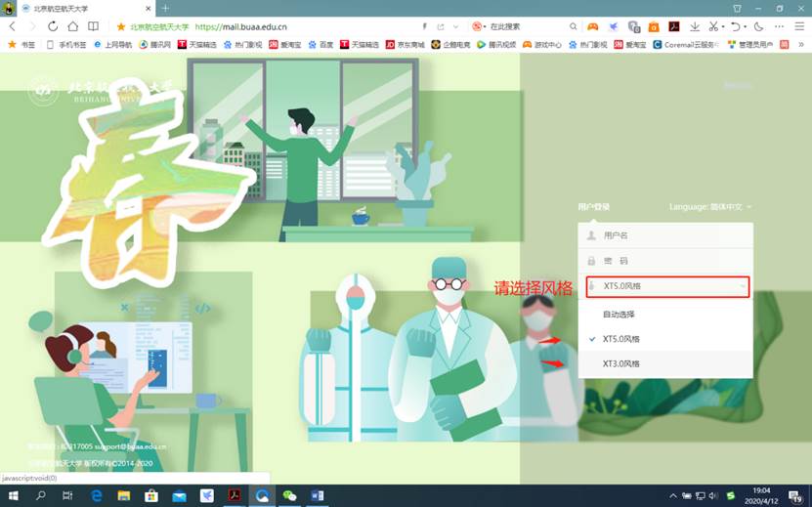Screen dimensions: 812x507
Task: Click the Microsoft Store taskbar icon
Action: [151, 495]
